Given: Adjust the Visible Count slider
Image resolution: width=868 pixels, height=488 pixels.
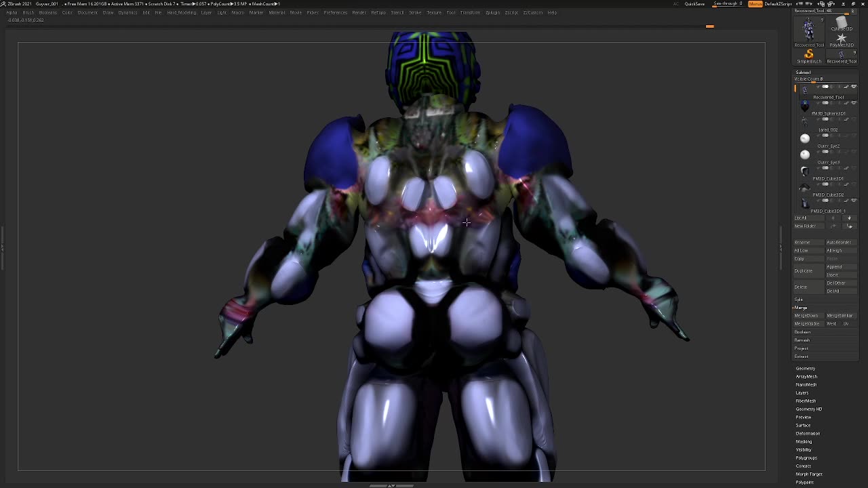Looking at the screenshot, I should click(x=825, y=79).
